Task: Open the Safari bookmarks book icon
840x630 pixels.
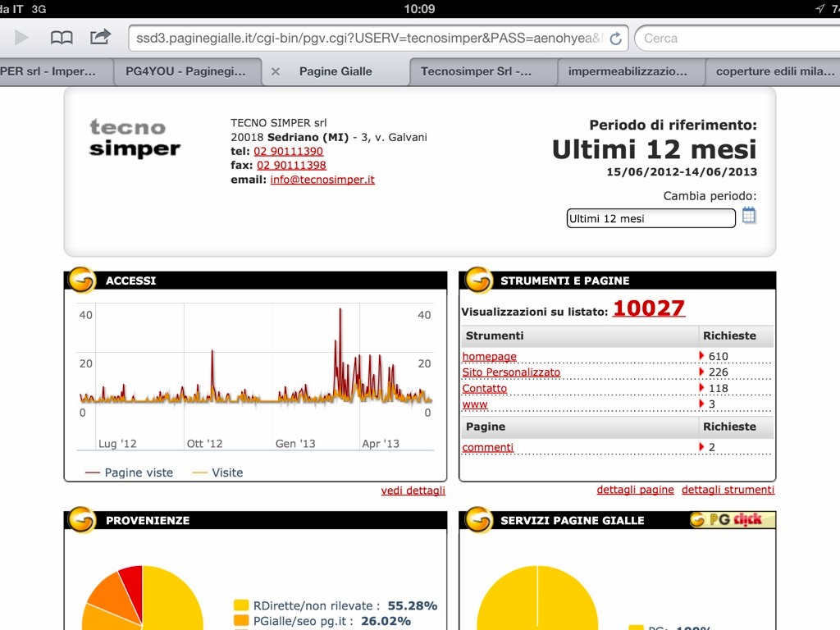Action: (x=62, y=38)
